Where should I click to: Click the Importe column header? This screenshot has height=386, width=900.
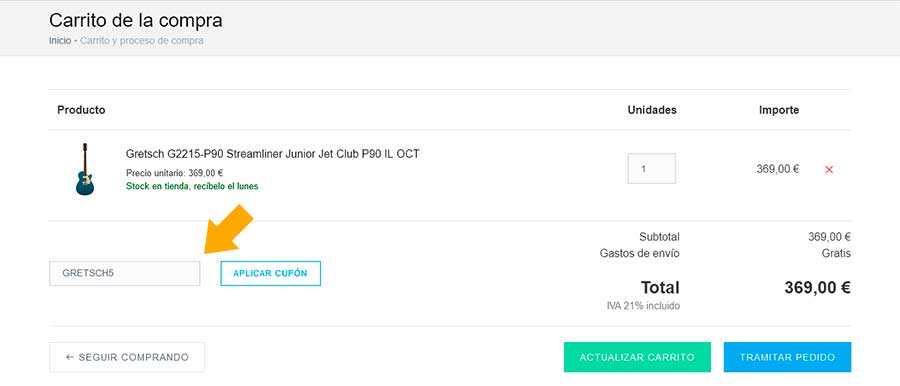coord(779,110)
